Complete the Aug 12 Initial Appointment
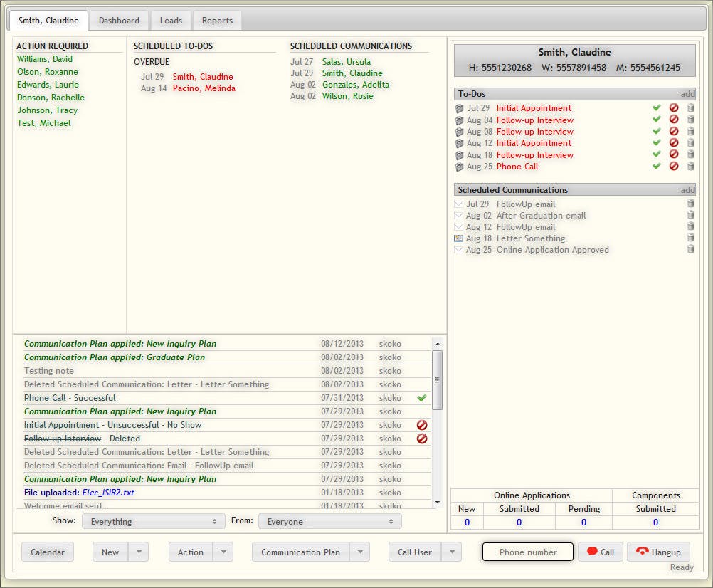 656,143
